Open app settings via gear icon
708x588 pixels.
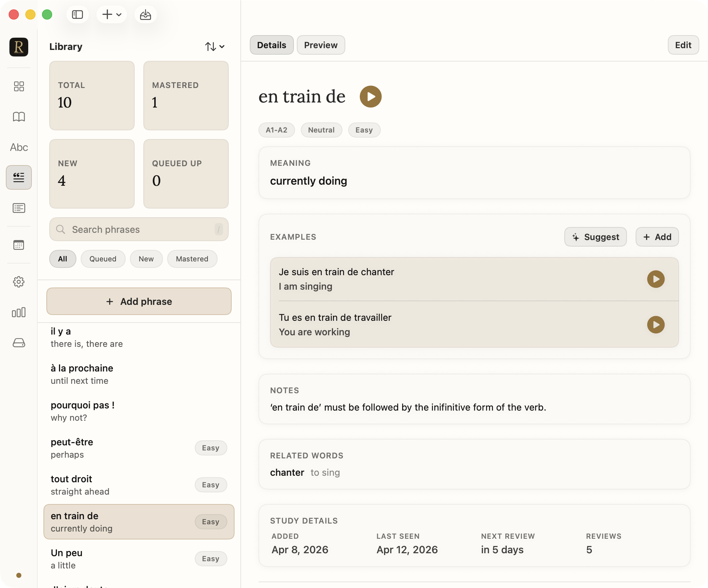pos(19,282)
